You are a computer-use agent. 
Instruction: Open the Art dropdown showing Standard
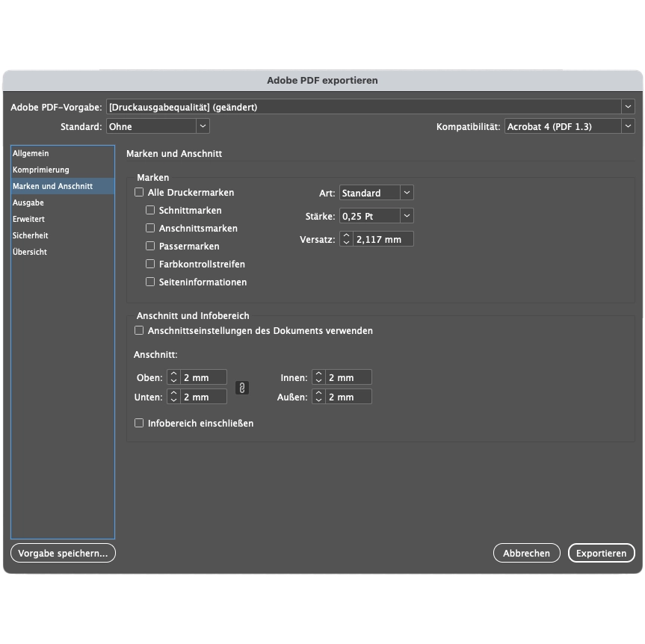pyautogui.click(x=377, y=193)
